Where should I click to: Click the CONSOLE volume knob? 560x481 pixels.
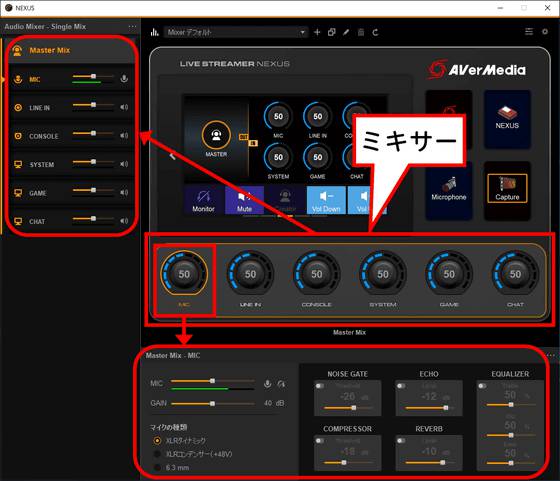(316, 274)
